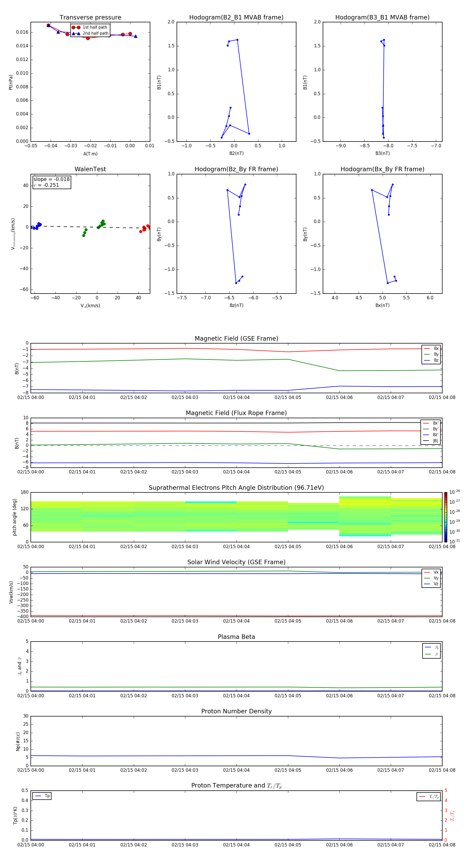
Task: Click the 'Bx(nT)' x-axis label
Action: pyautogui.click(x=382, y=305)
